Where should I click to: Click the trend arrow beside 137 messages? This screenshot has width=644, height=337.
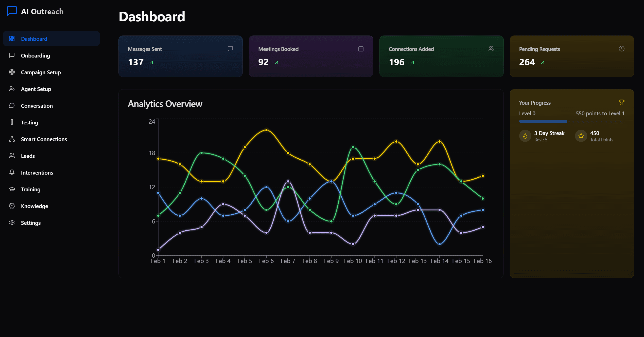151,62
